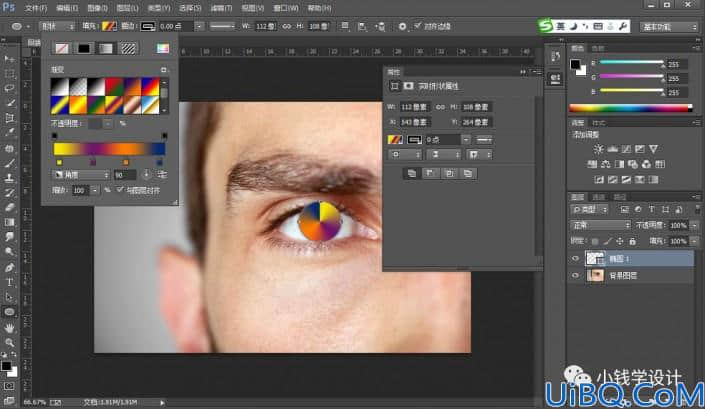This screenshot has height=409, width=705.
Task: Open the gradient style Angle dropdown
Action: (x=81, y=174)
